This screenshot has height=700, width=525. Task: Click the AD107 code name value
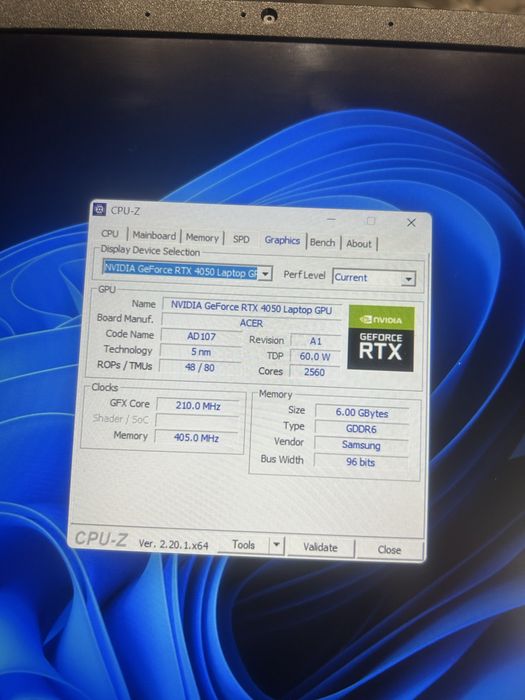tap(201, 336)
